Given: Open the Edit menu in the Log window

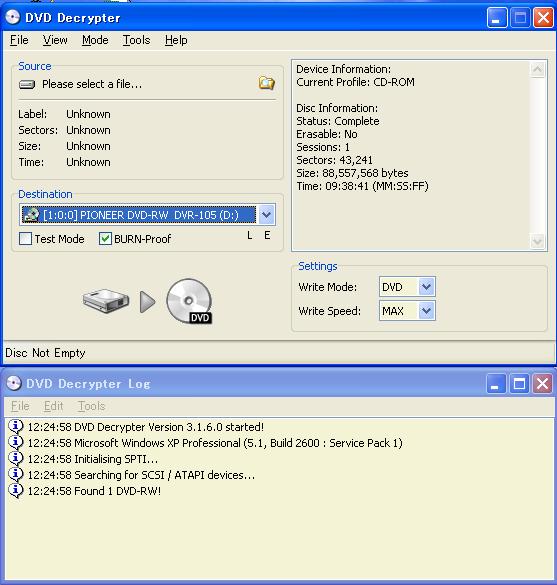Looking at the screenshot, I should [x=54, y=406].
